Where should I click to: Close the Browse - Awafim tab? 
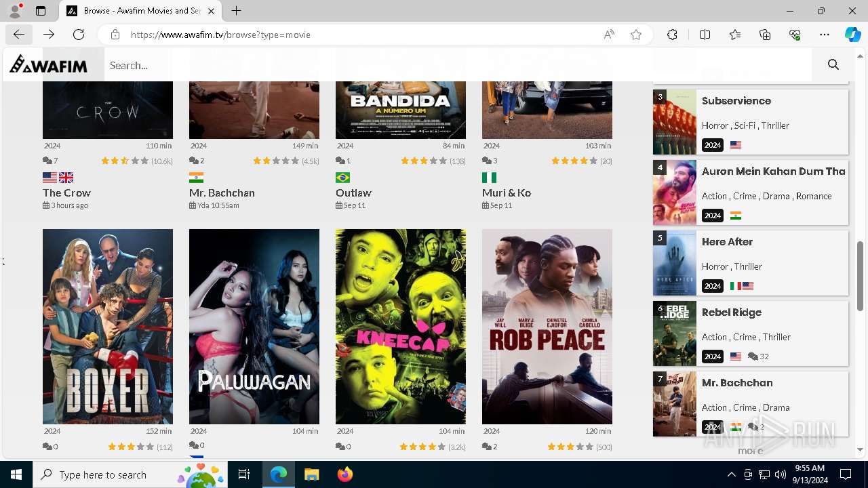click(212, 11)
